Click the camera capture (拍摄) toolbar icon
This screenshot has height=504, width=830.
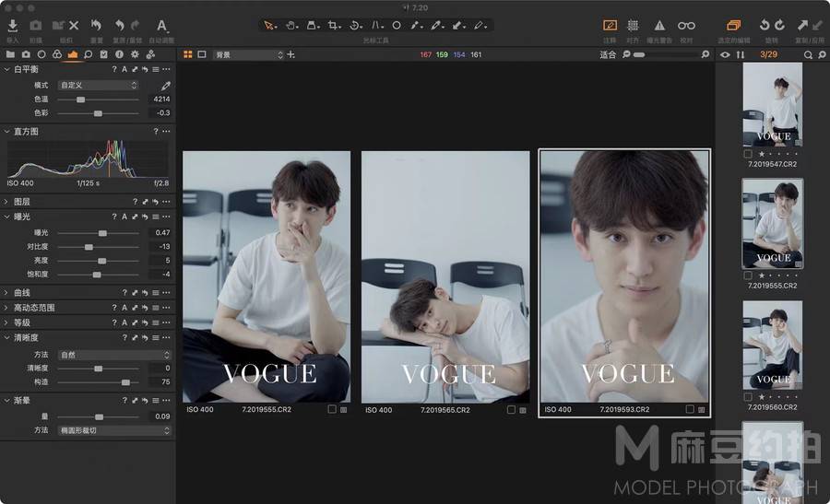click(x=35, y=25)
